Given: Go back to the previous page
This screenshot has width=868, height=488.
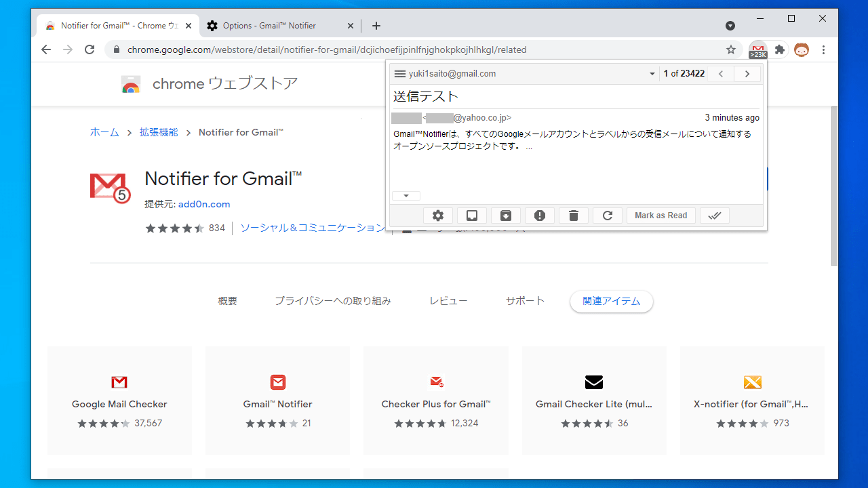Looking at the screenshot, I should (x=46, y=49).
